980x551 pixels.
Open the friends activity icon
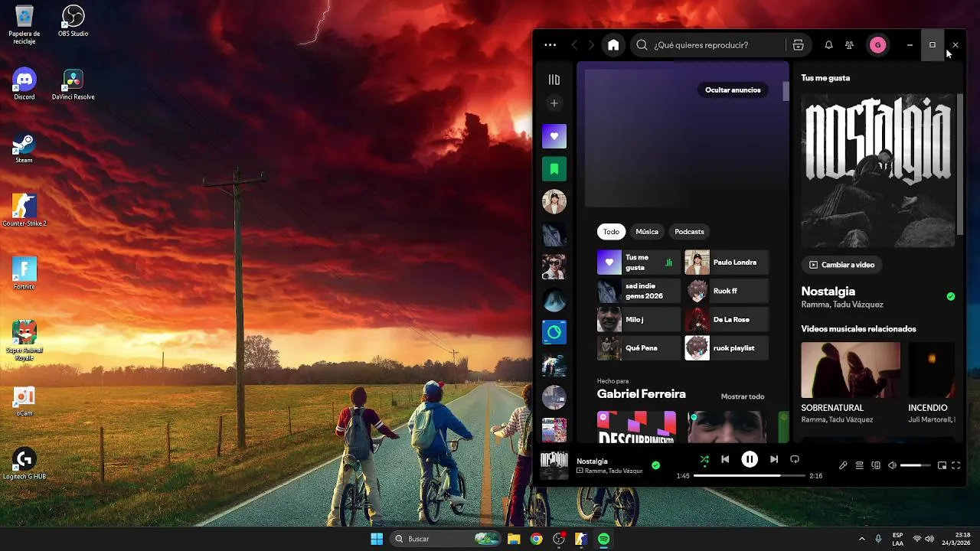click(x=849, y=45)
